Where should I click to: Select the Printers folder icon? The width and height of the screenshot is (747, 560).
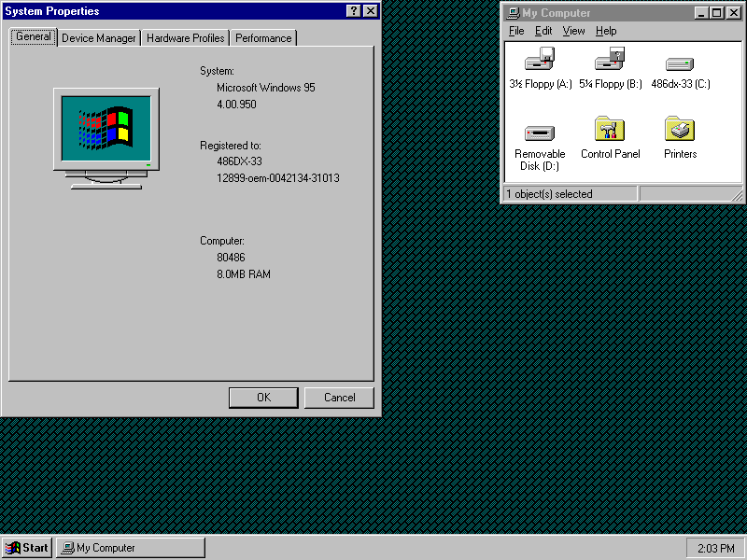point(680,129)
